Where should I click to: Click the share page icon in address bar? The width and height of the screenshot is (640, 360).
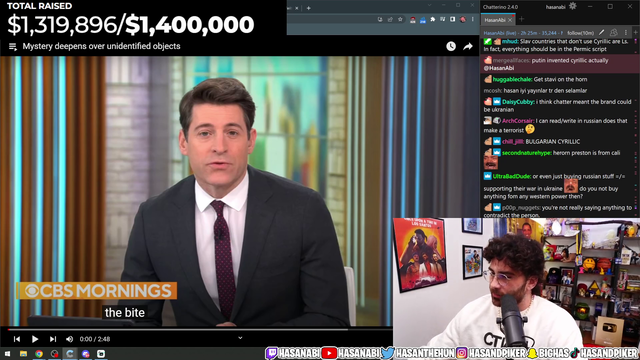coord(390,19)
